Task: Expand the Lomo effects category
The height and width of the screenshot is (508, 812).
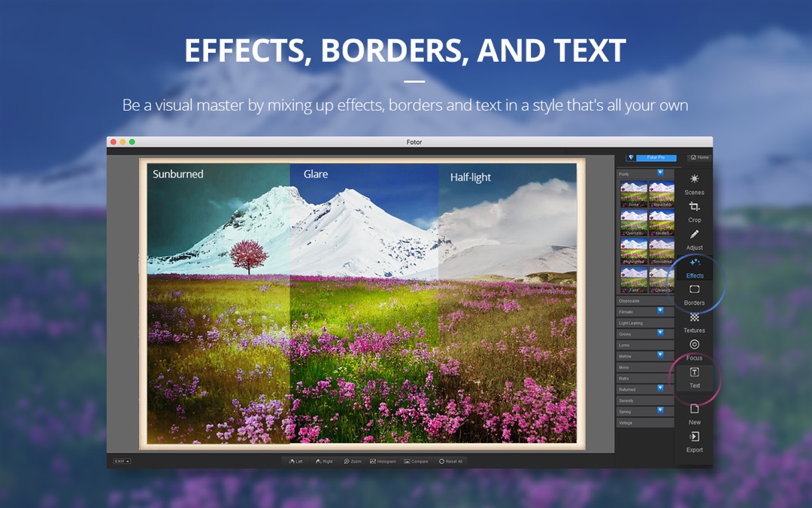Action: (645, 345)
